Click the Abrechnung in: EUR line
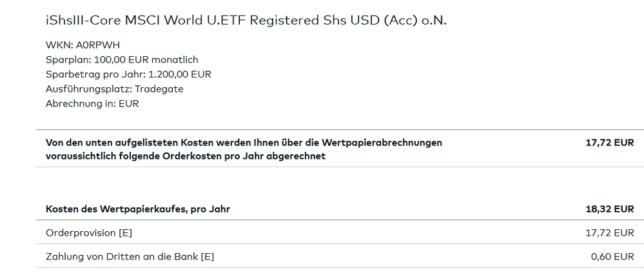The width and height of the screenshot is (644, 277). tap(92, 103)
